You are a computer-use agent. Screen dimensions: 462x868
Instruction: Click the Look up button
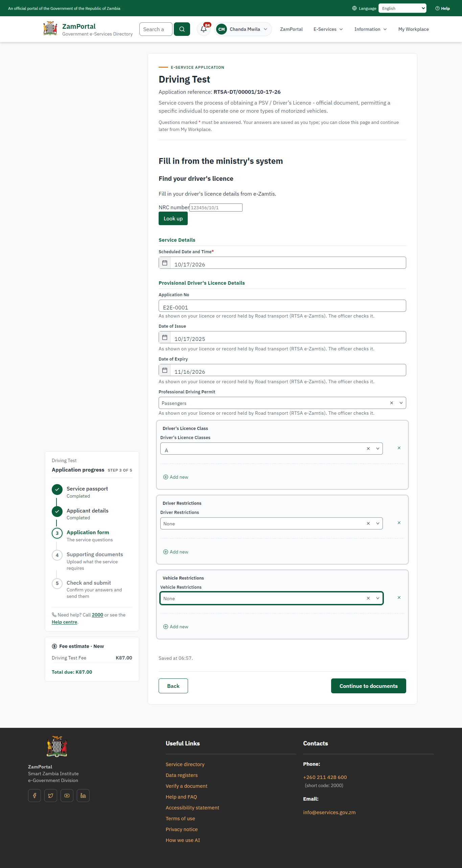coord(173,218)
